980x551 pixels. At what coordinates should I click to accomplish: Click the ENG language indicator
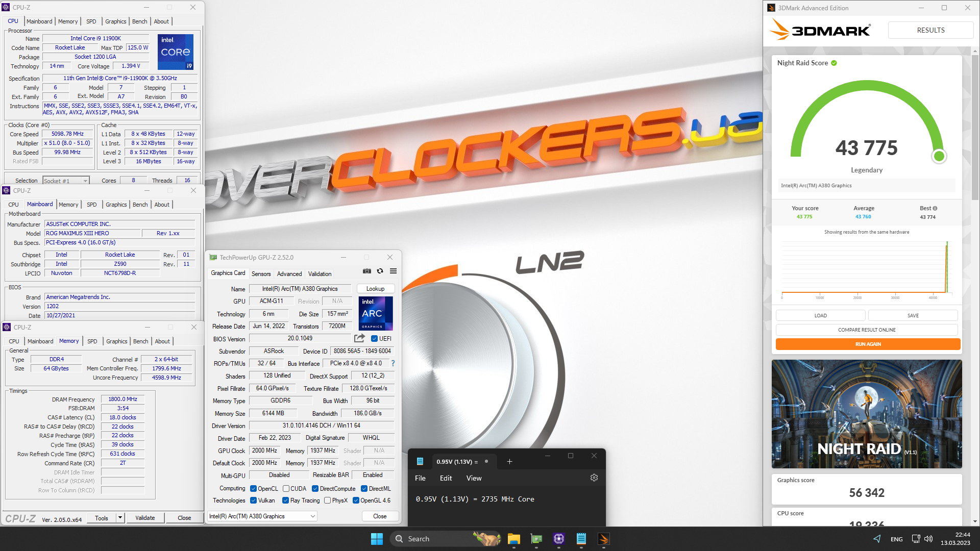pos(896,539)
